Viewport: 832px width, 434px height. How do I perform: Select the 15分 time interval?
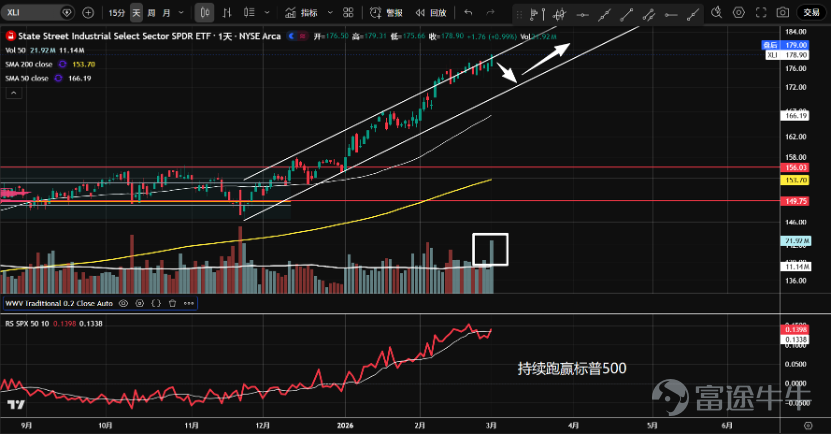(x=117, y=13)
